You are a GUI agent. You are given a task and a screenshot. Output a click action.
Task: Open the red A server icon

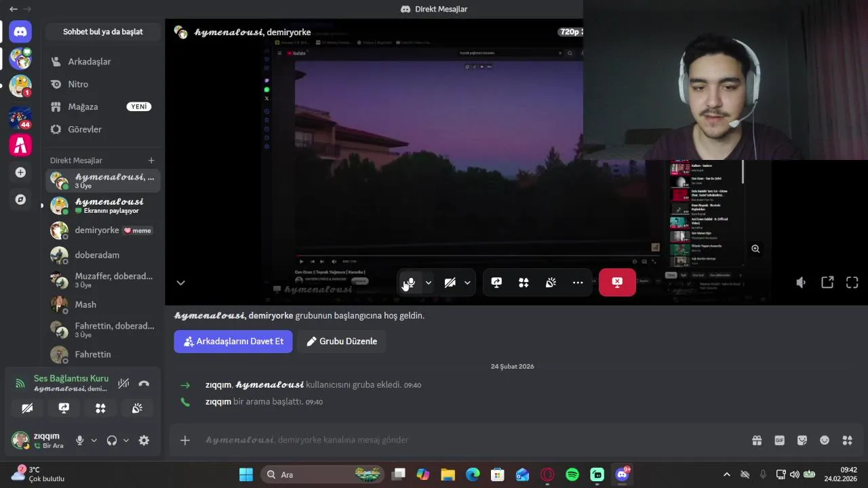click(x=20, y=145)
